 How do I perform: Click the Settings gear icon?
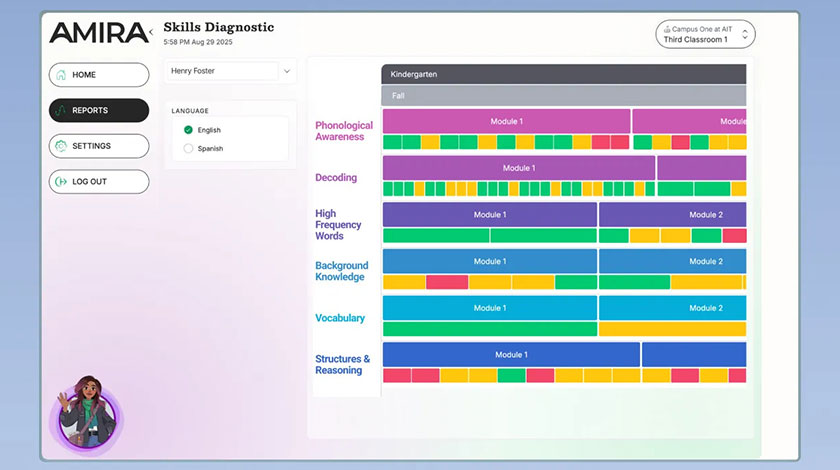(x=61, y=146)
